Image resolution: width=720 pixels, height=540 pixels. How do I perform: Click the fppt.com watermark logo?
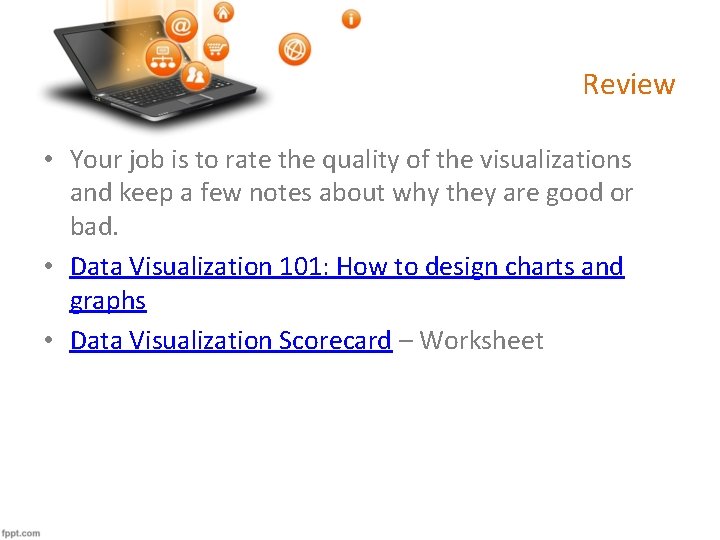click(22, 532)
